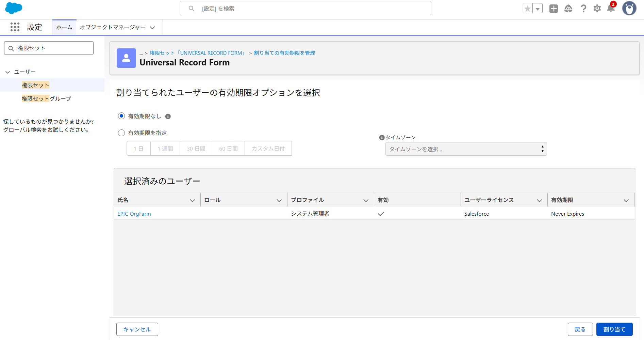Click the カスタム日付 duration option

click(268, 148)
